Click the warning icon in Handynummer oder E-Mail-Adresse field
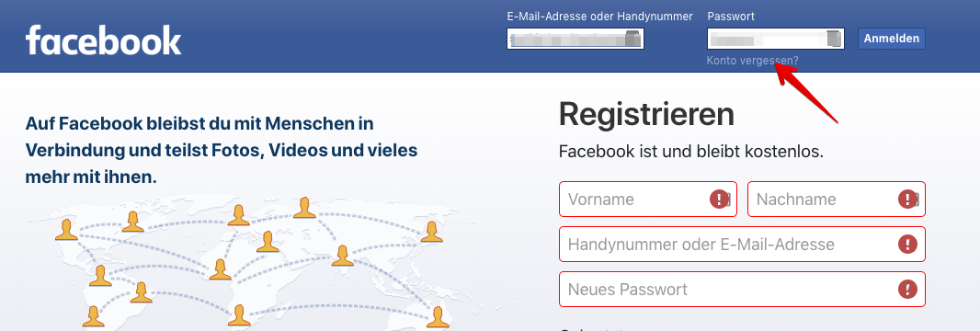Screen dimensions: 980x331 (907, 245)
